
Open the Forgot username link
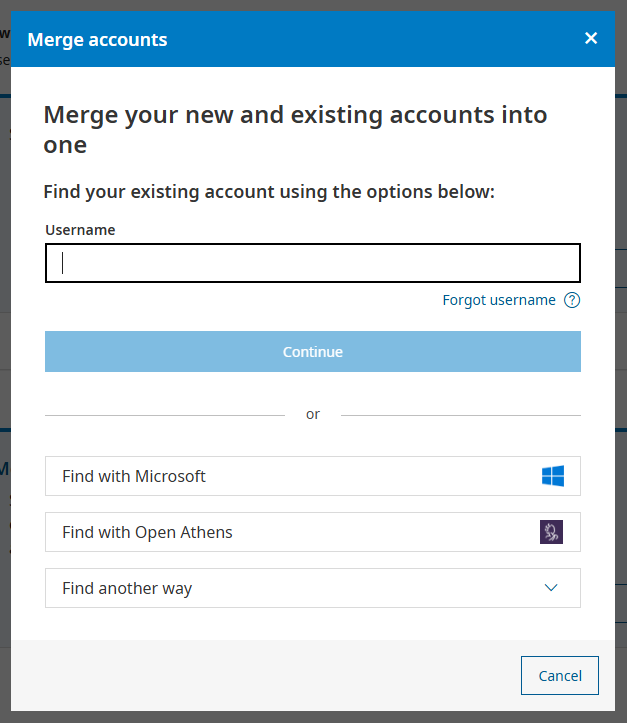(499, 300)
